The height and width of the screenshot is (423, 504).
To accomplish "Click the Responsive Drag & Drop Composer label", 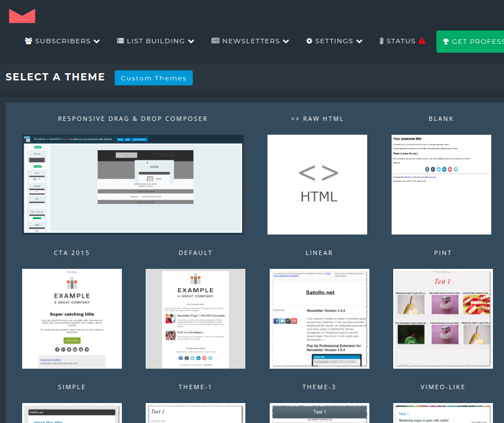I will (133, 119).
